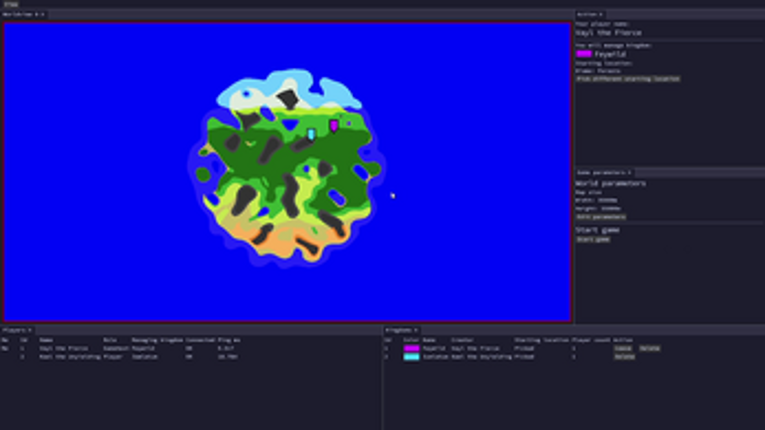Click the Starting location column header in Kingdoms
This screenshot has width=765, height=430.
click(x=542, y=340)
